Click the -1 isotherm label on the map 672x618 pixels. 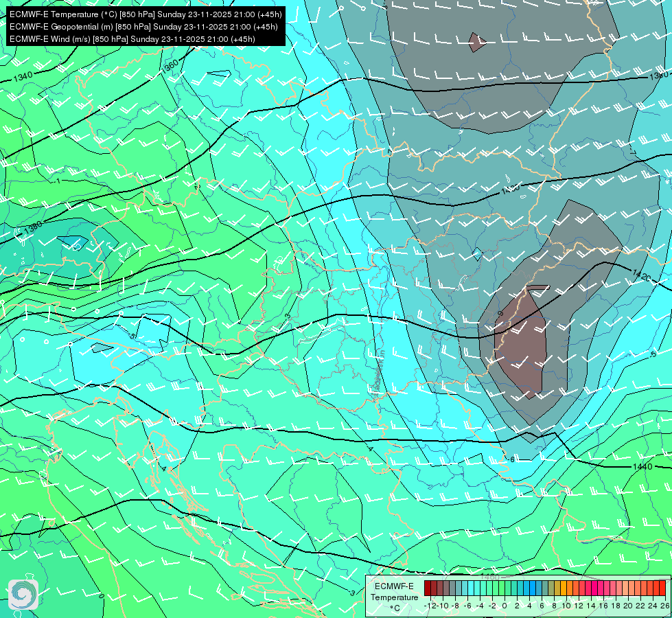58,181
